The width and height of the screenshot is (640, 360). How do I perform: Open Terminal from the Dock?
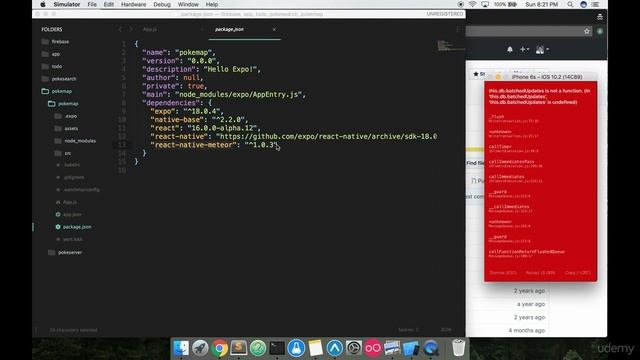click(277, 348)
